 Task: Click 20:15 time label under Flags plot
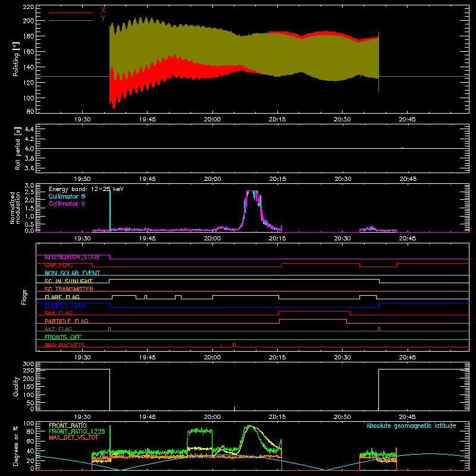click(277, 358)
